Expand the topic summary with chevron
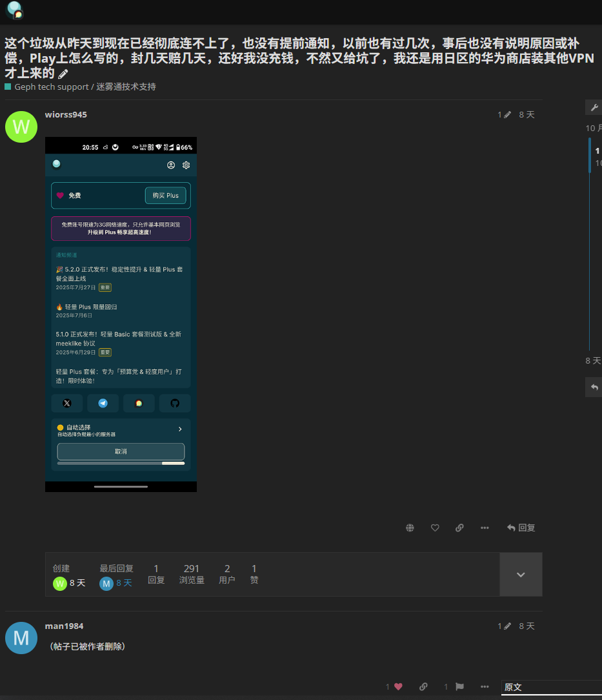The image size is (602, 700). [x=521, y=575]
